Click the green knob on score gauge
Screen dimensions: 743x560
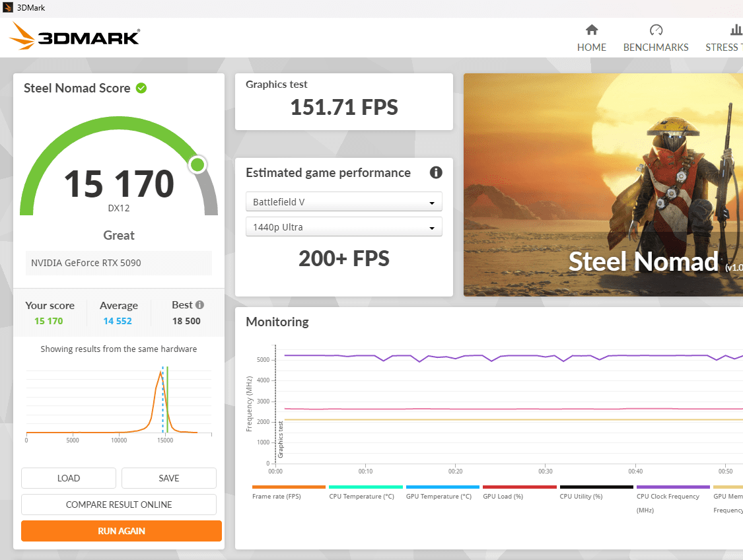197,165
